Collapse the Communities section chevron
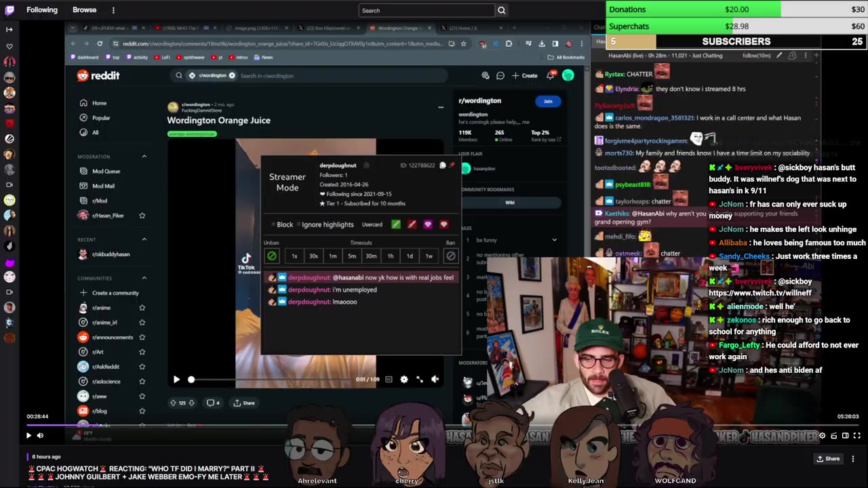 click(x=144, y=278)
